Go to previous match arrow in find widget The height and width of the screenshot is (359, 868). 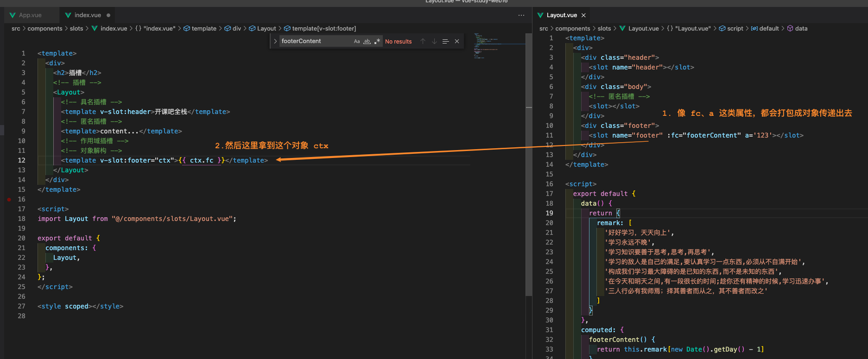click(423, 41)
